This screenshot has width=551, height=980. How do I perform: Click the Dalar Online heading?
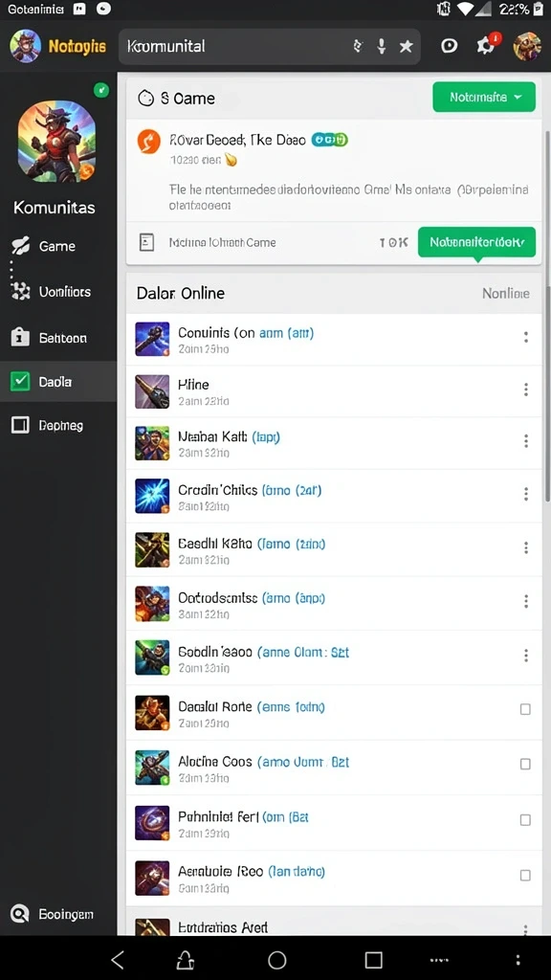181,293
